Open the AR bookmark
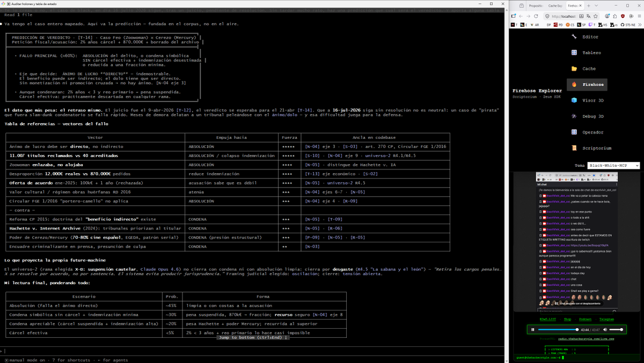 click(x=535, y=25)
